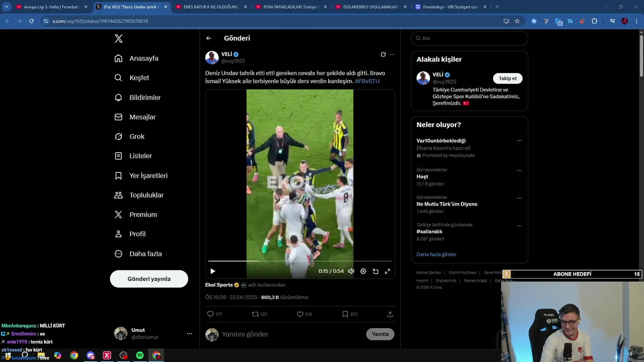Open account menu dots next to Umut
Viewport: 644px width, 362px height.
[190, 334]
